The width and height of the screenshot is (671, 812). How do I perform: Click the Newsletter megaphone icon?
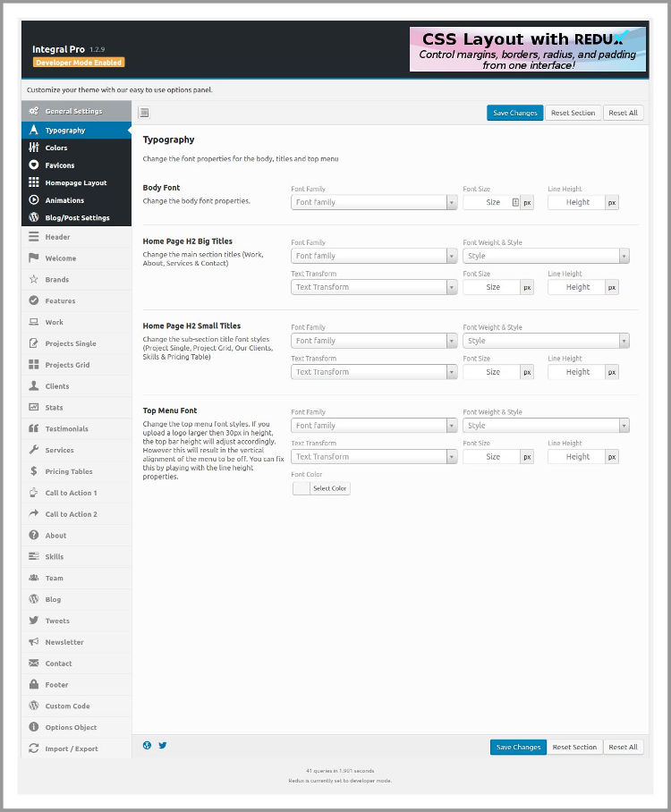pos(34,641)
